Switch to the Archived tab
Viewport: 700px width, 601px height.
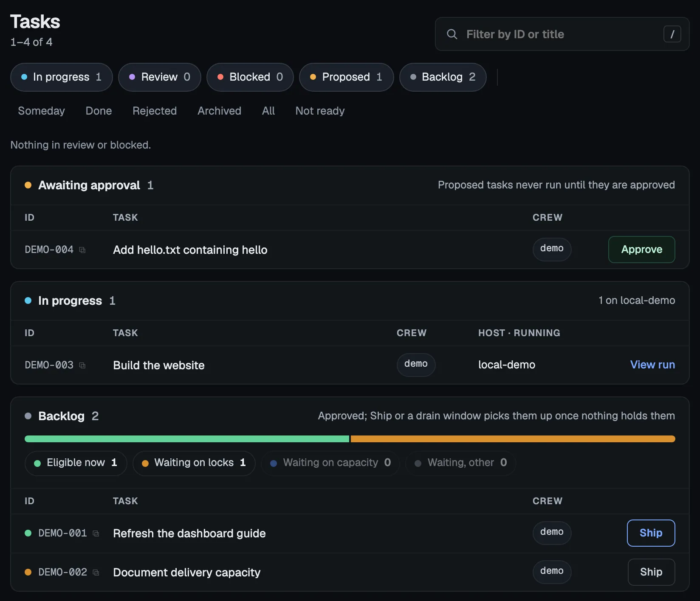click(x=219, y=111)
